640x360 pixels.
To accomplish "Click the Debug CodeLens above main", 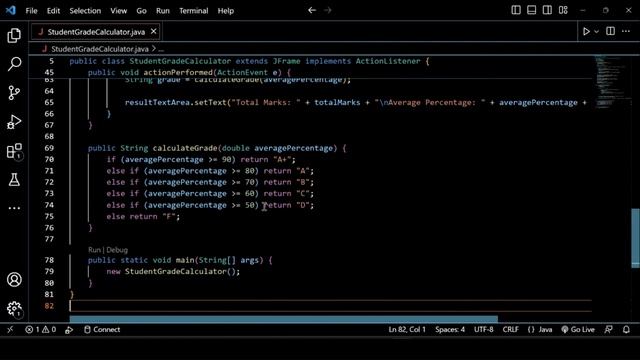I will coord(117,250).
